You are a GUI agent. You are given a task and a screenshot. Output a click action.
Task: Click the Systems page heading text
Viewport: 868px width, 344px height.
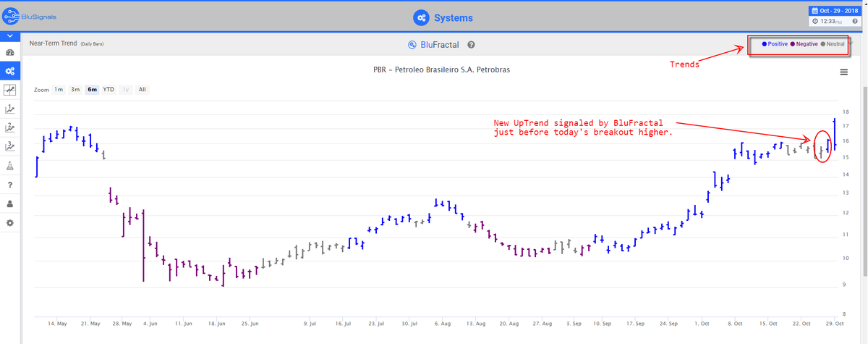[x=454, y=17]
